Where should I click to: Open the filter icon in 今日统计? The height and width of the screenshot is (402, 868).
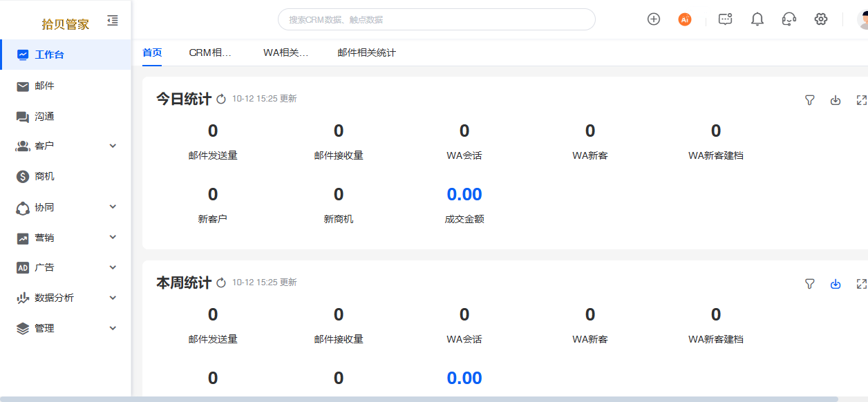point(810,100)
